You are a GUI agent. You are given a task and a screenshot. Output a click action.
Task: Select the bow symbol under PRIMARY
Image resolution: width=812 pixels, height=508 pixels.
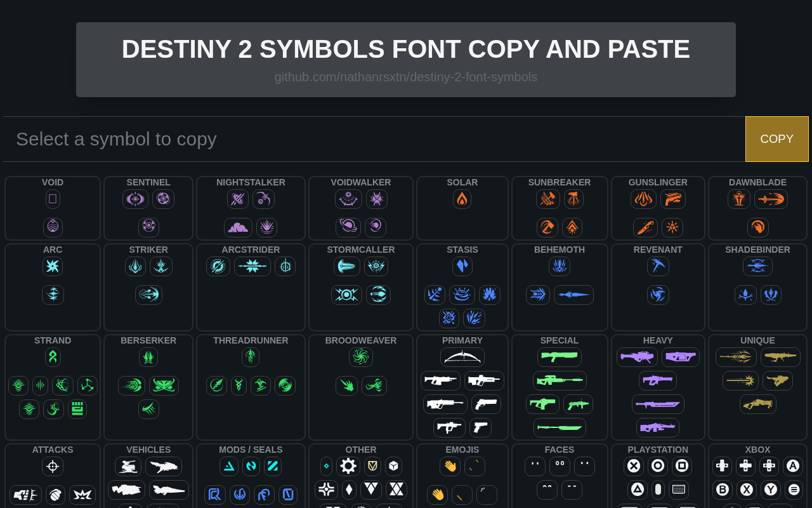(462, 358)
